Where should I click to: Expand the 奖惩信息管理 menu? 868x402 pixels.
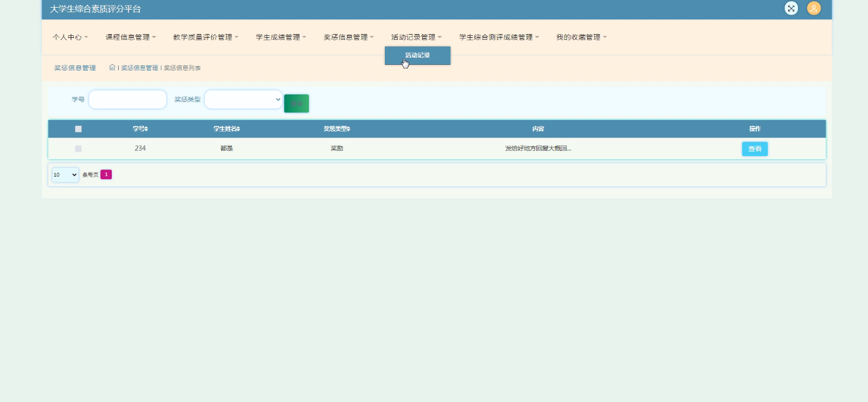(x=349, y=37)
